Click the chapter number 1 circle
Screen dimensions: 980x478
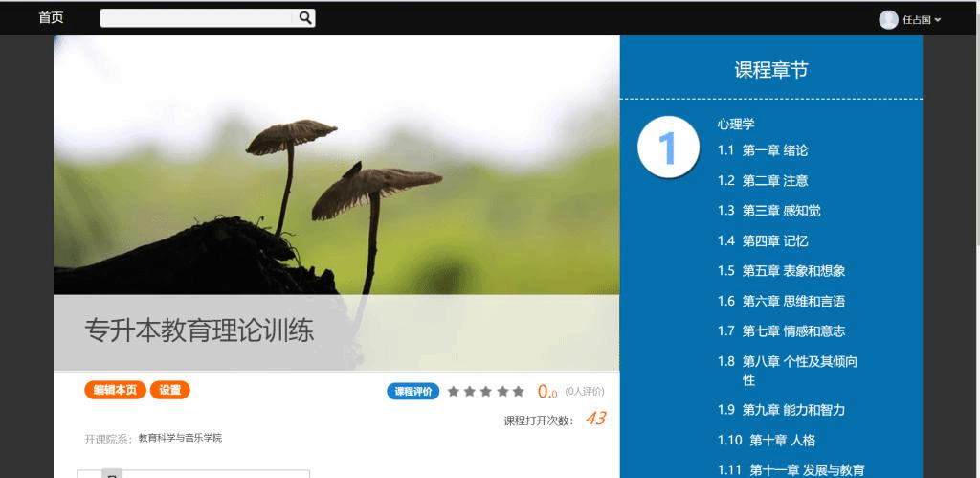[668, 147]
